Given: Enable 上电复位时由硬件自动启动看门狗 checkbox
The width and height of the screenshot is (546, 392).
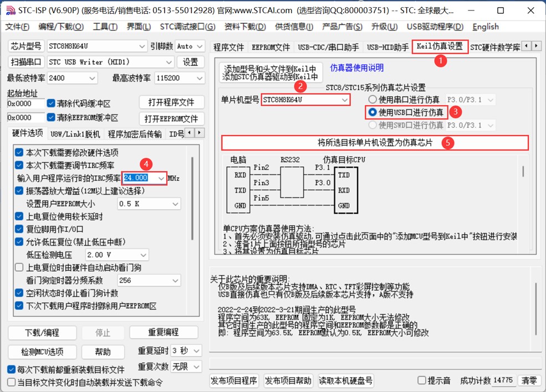Looking at the screenshot, I should coord(19,267).
